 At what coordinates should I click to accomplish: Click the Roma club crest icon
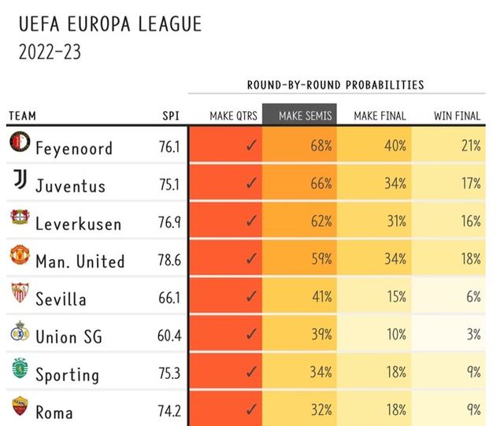coord(19,407)
